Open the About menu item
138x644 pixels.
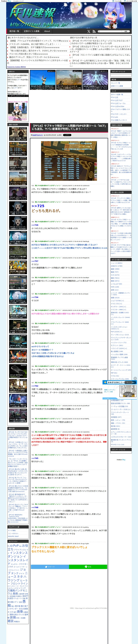[47, 31]
